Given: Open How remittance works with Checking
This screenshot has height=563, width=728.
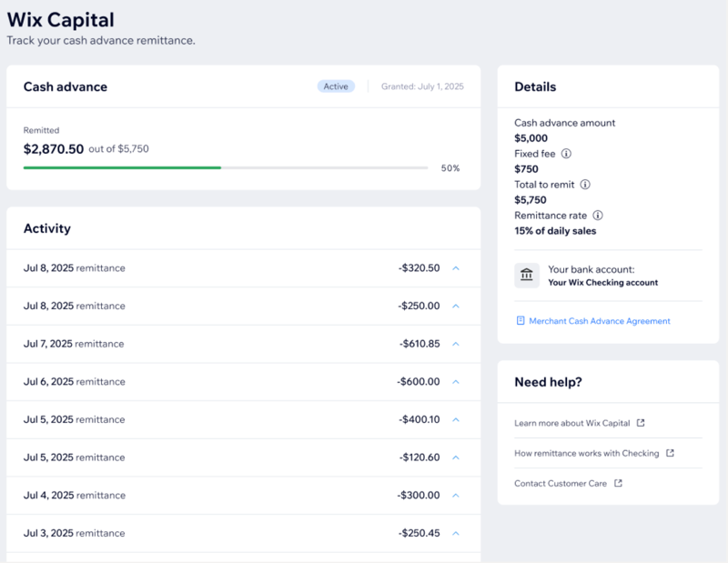Looking at the screenshot, I should click(590, 453).
